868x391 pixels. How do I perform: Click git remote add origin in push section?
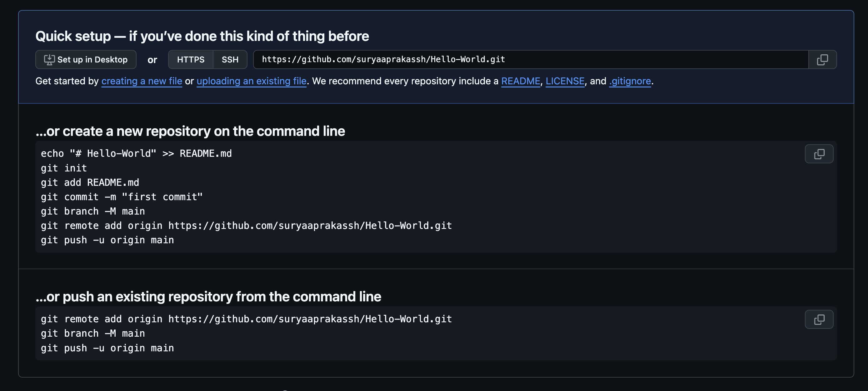(246, 319)
